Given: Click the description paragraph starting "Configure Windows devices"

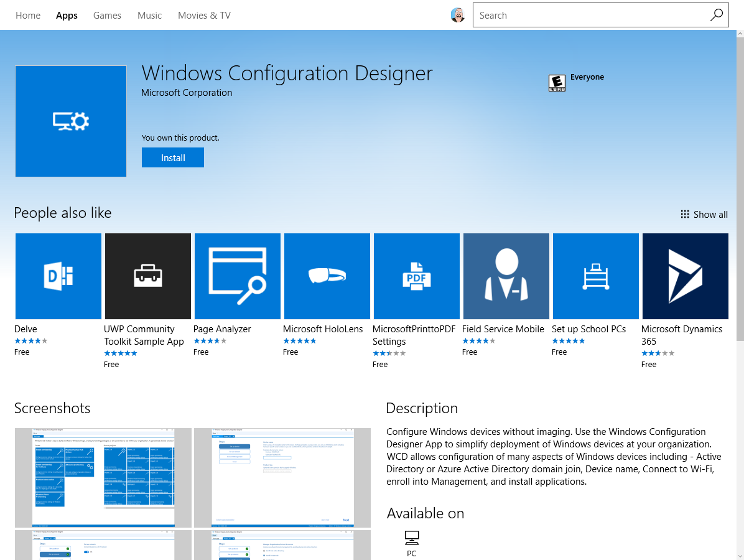Looking at the screenshot, I should [x=554, y=457].
